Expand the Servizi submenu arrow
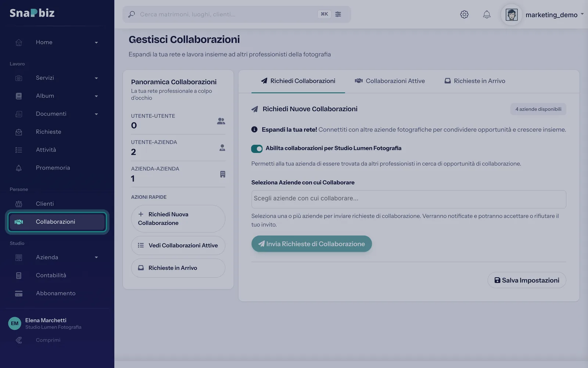 tap(96, 78)
